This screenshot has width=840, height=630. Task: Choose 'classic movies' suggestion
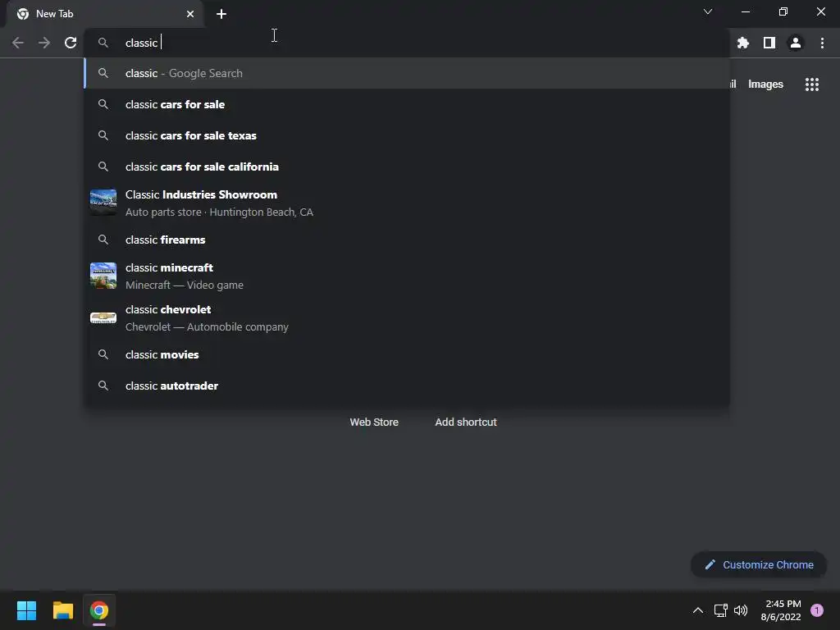(407, 354)
